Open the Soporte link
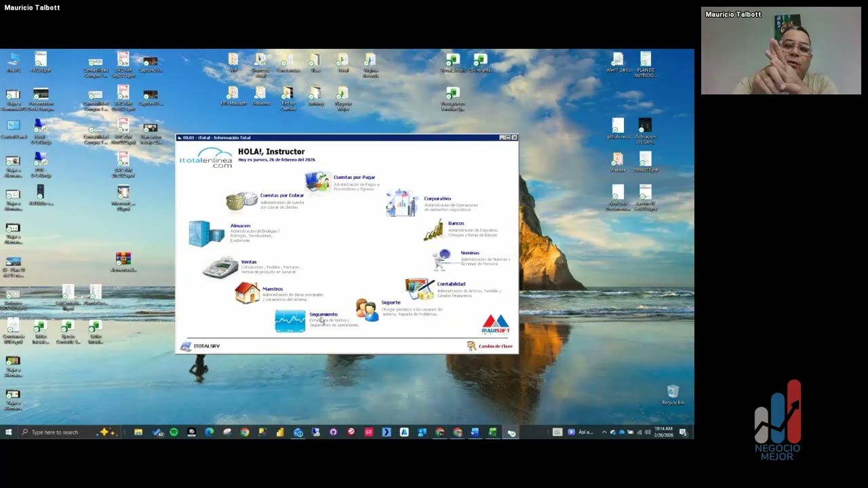The width and height of the screenshot is (868, 488). pos(391,302)
